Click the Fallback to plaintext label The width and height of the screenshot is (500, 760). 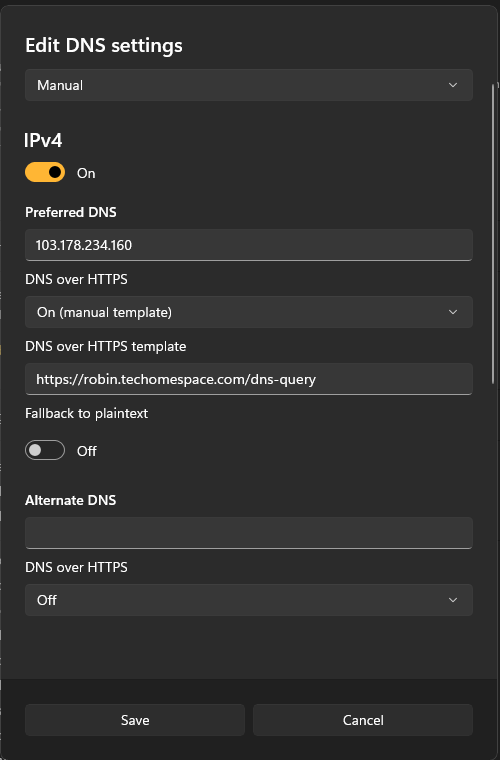click(x=86, y=413)
